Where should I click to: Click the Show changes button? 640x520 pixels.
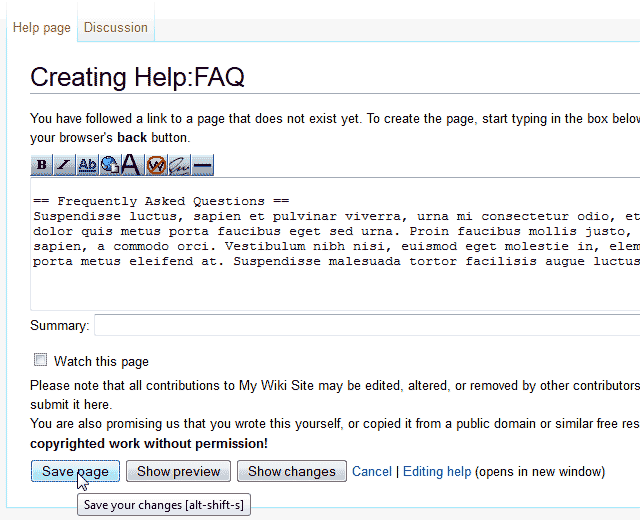[292, 471]
